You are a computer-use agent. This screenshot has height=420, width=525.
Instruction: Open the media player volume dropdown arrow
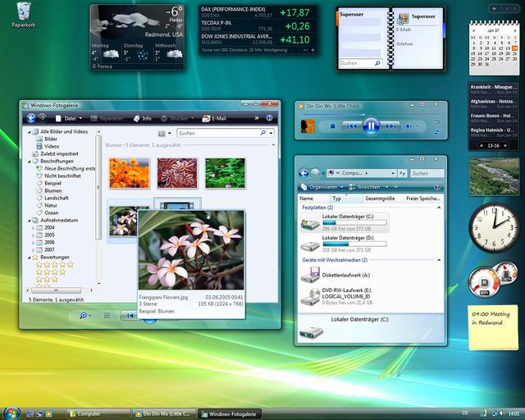coord(418,126)
